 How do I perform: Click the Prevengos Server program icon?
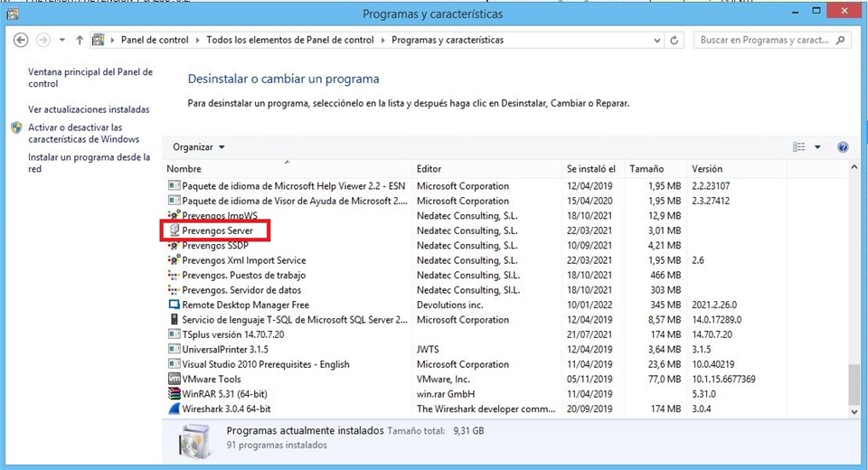pyautogui.click(x=175, y=230)
